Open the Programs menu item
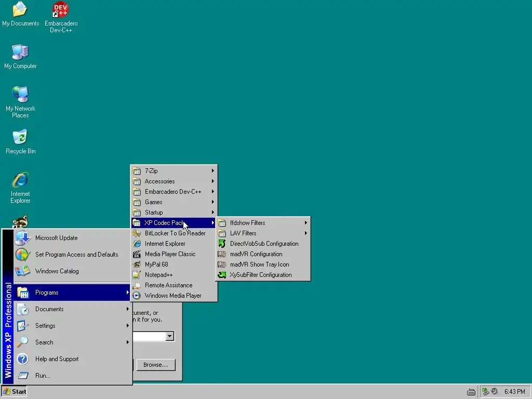This screenshot has height=399, width=532. pos(72,292)
